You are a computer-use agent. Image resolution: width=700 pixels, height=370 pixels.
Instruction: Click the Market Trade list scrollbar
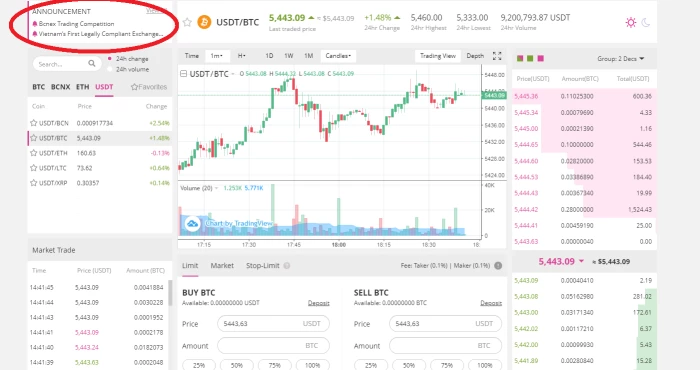pyautogui.click(x=170, y=293)
